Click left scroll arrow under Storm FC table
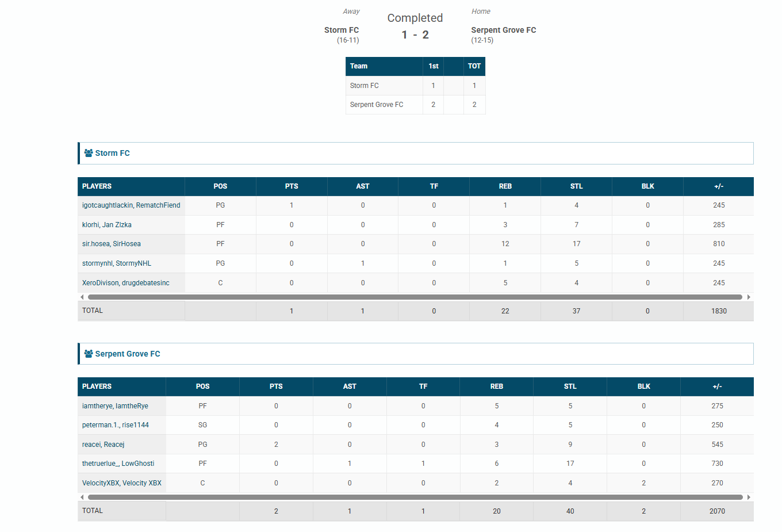The image size is (782, 532). pyautogui.click(x=82, y=297)
